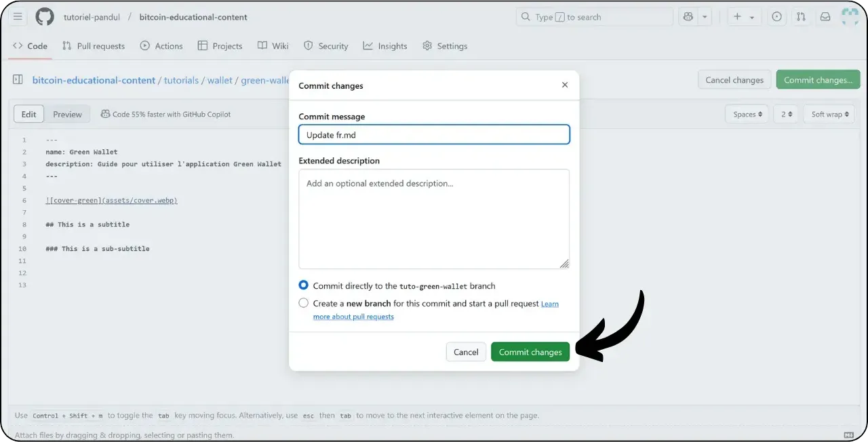Open the indent size dropdown showing 2
The width and height of the screenshot is (868, 442).
tap(785, 114)
